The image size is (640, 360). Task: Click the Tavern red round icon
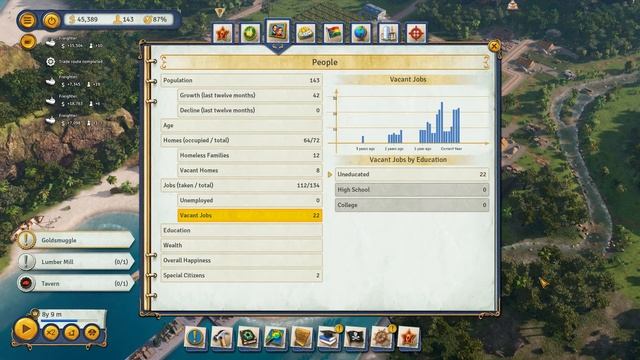pos(27,283)
